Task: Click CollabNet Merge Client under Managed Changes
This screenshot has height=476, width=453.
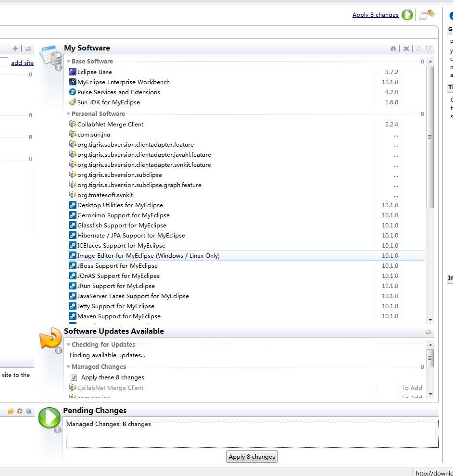Action: tap(110, 388)
